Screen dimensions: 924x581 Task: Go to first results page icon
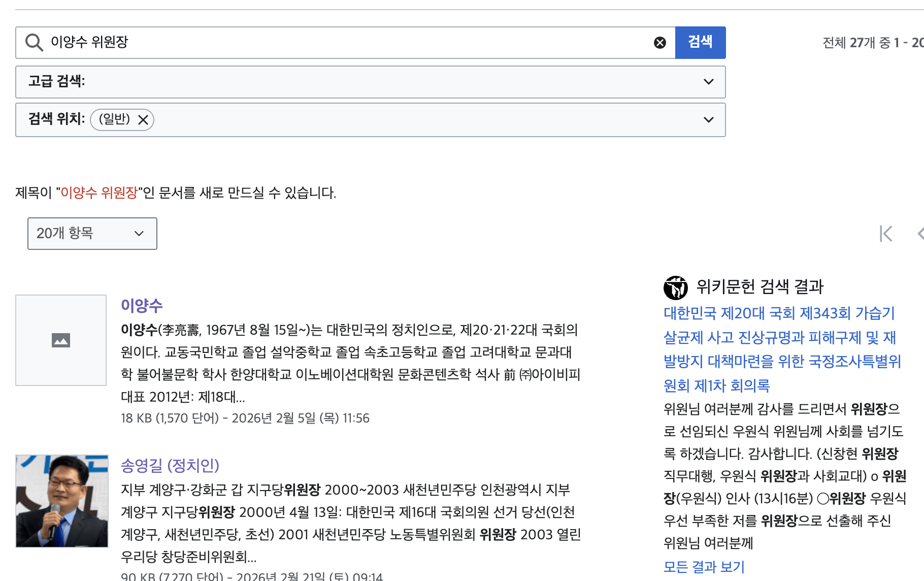[x=886, y=234]
